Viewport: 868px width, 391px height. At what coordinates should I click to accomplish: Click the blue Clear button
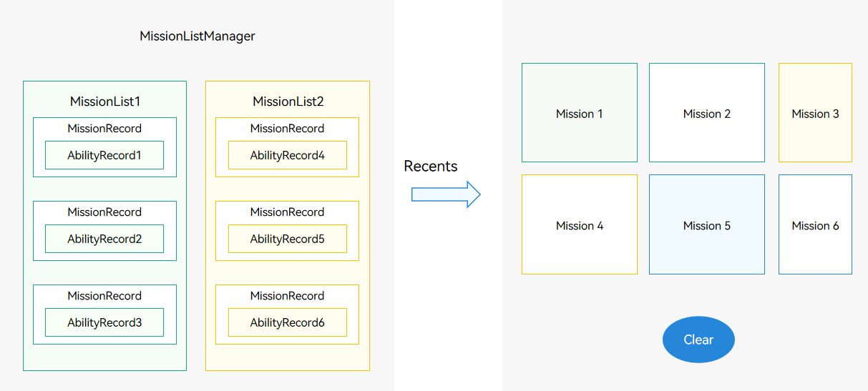pos(698,340)
